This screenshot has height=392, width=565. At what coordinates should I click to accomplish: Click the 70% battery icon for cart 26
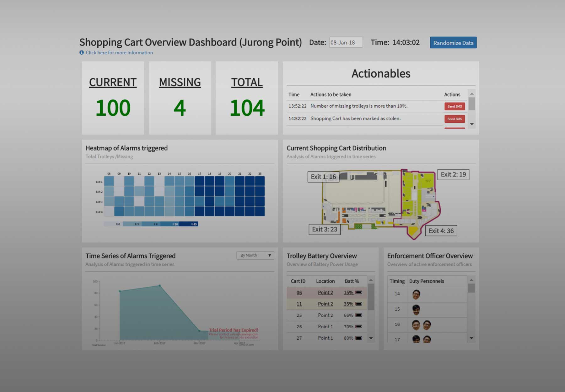click(x=359, y=326)
